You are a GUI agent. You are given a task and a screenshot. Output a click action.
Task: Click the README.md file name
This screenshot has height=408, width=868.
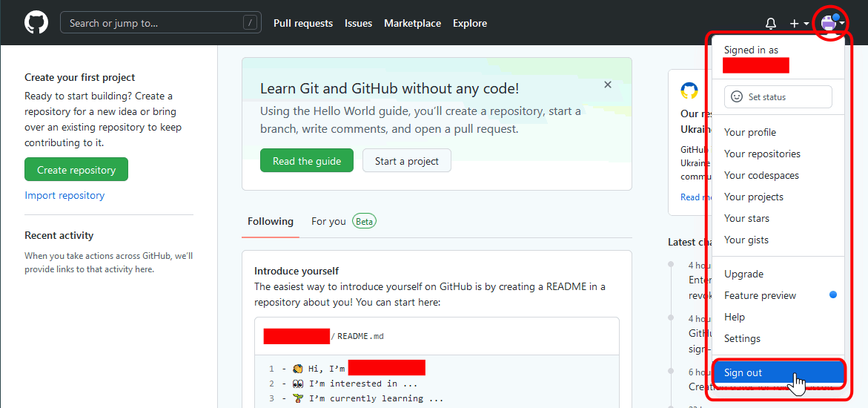360,336
